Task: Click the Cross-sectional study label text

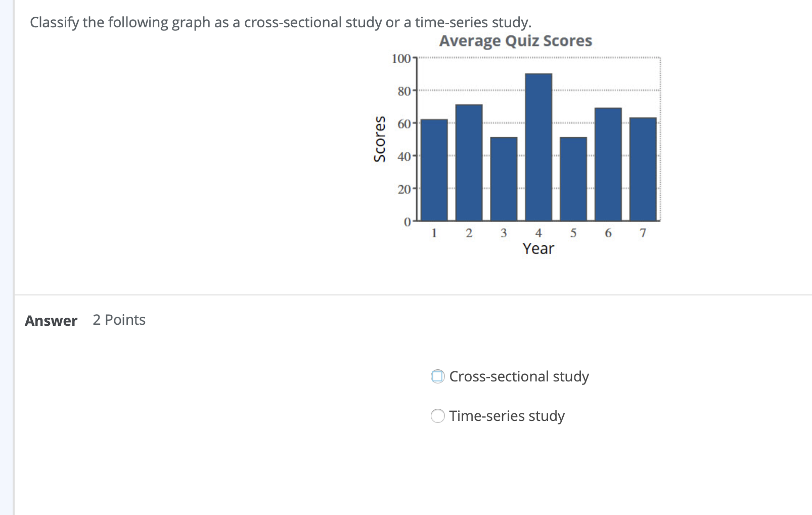Action: [519, 376]
